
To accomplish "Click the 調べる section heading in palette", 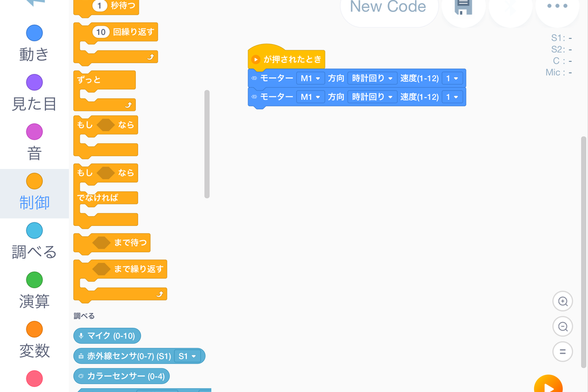I will [84, 316].
